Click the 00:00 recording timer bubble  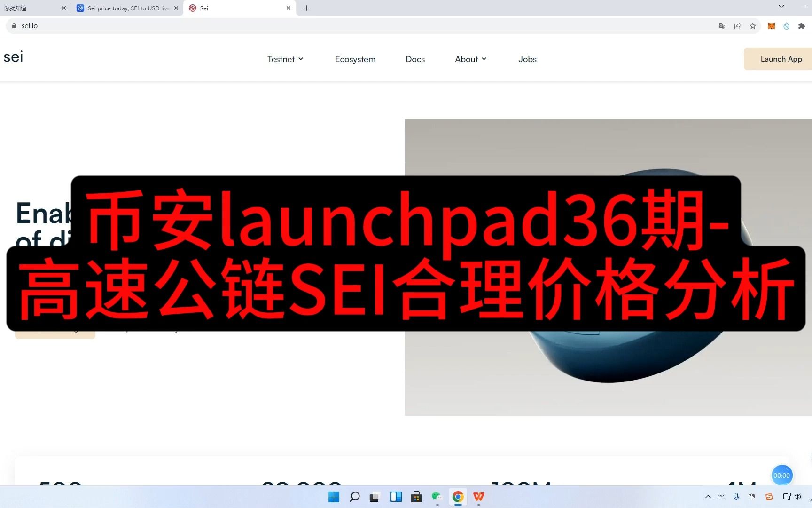click(x=782, y=476)
